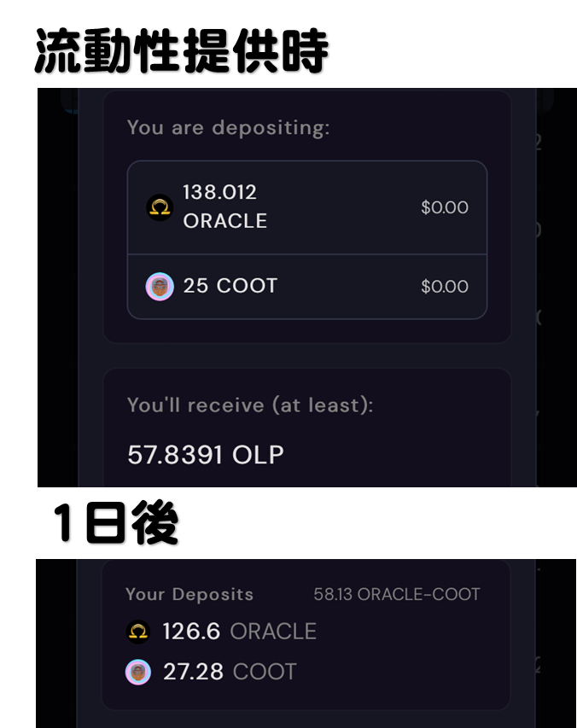The width and height of the screenshot is (577, 728).
Task: Click the "You'll receive (at least):" label
Action: coord(250,405)
